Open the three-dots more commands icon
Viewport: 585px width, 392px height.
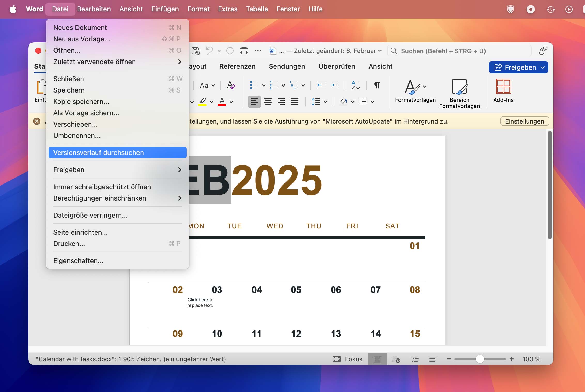coord(258,51)
